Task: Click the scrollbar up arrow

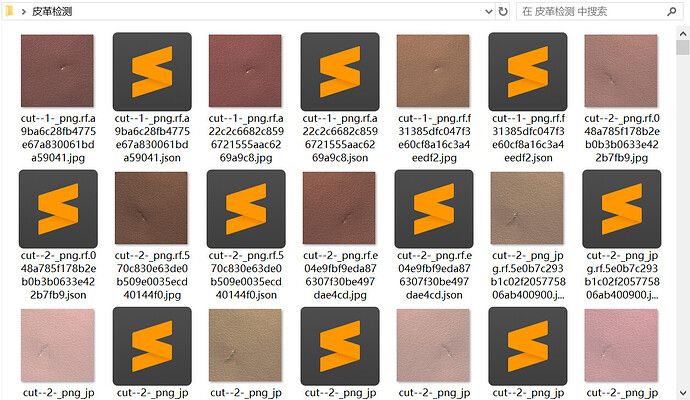Action: (683, 33)
